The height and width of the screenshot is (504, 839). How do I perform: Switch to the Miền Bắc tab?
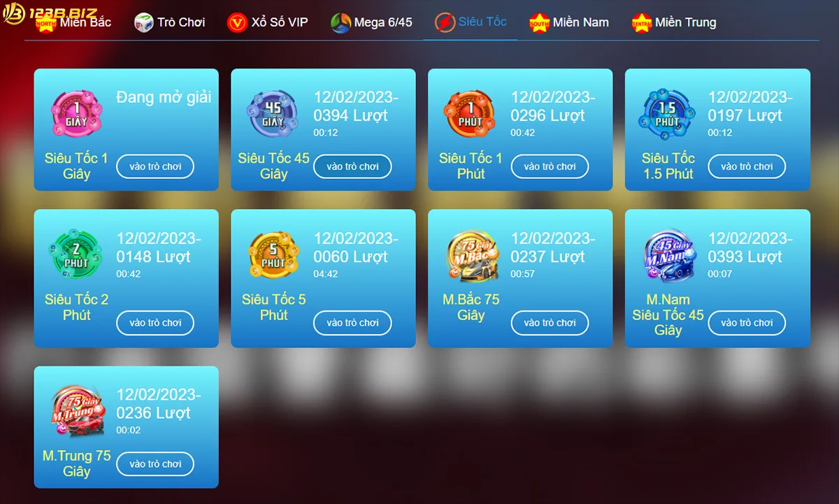point(73,22)
